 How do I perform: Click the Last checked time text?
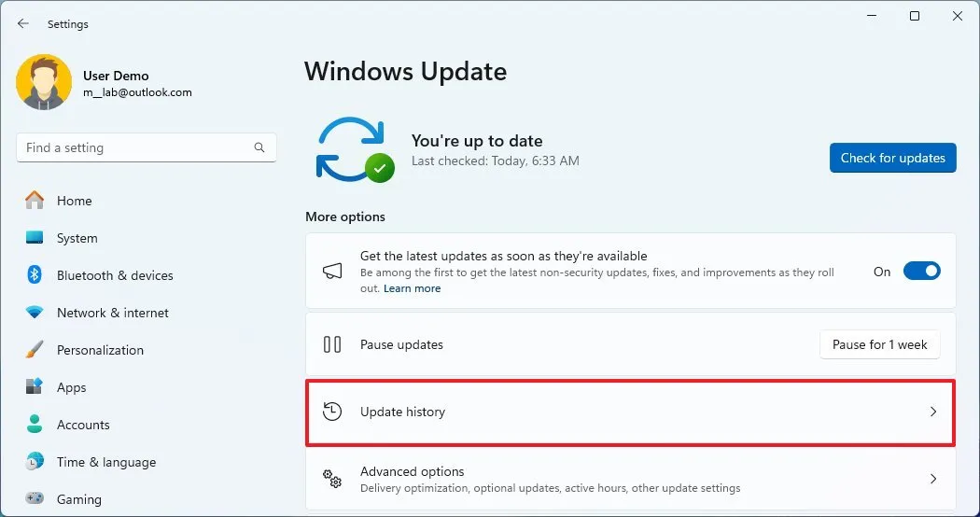(495, 161)
